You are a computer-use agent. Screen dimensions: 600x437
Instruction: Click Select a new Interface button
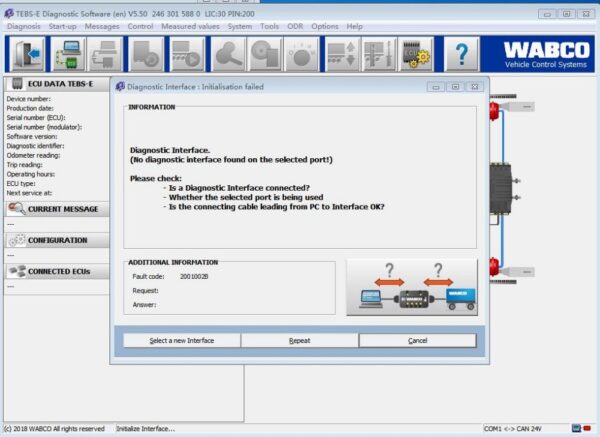(182, 341)
